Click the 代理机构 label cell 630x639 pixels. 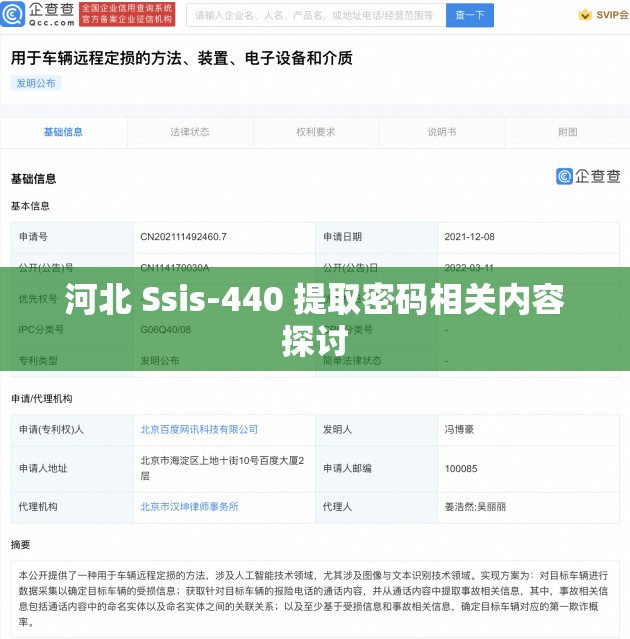[73, 507]
